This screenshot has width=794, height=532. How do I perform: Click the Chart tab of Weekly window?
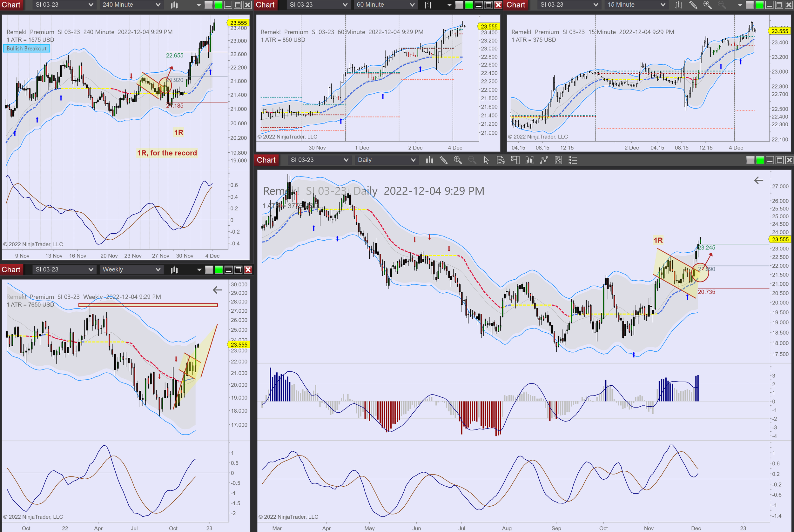tap(11, 270)
